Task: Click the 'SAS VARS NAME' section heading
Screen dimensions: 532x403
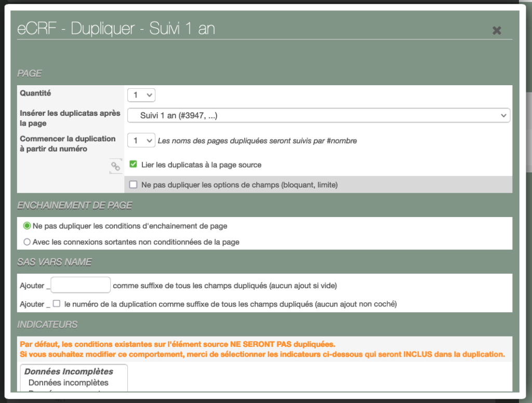Action: click(x=55, y=262)
